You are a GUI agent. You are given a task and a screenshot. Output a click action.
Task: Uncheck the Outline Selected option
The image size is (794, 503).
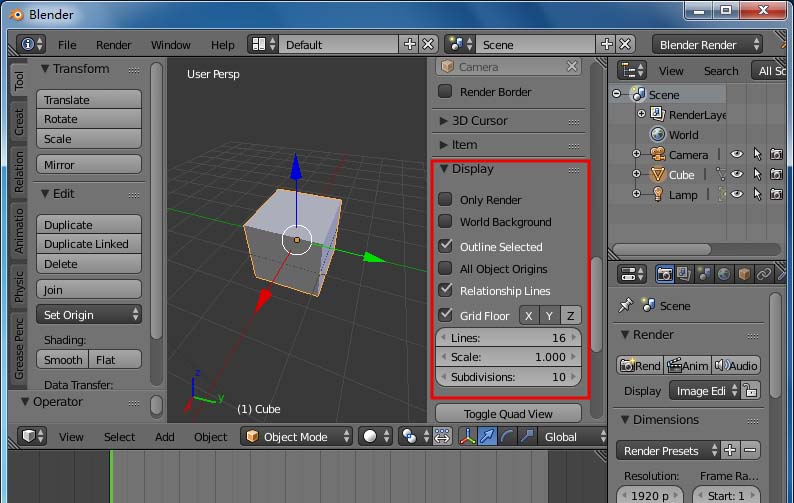(446, 246)
